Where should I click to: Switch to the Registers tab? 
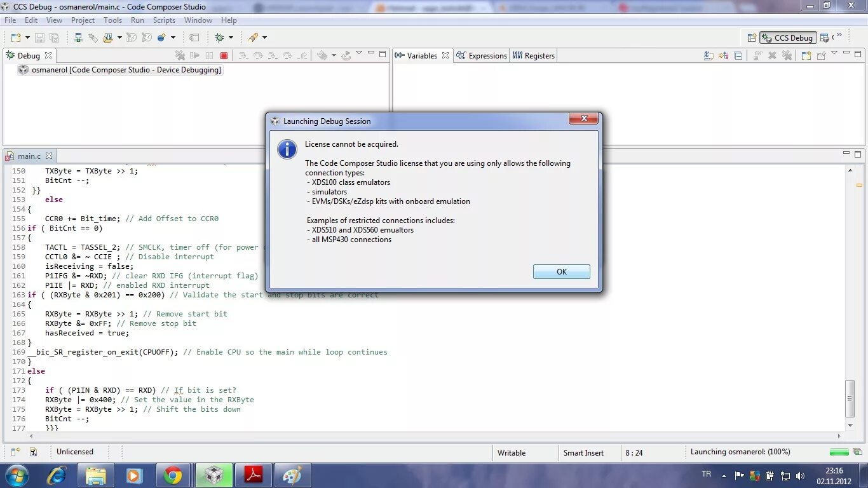point(534,55)
